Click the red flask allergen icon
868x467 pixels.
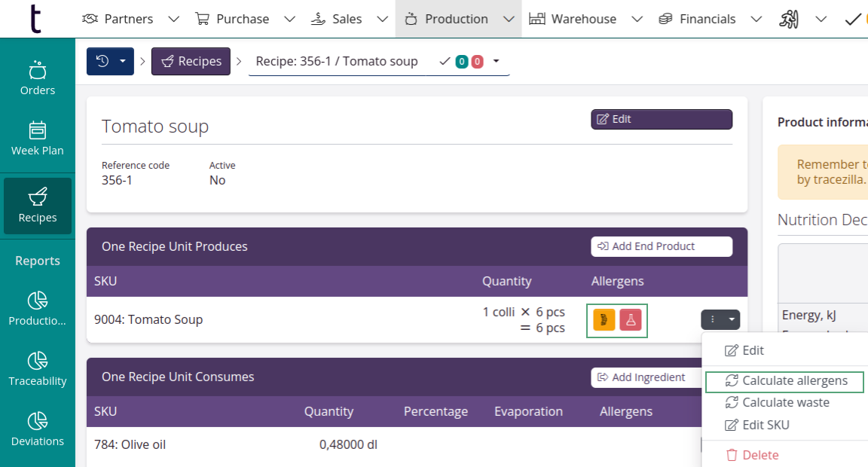pyautogui.click(x=631, y=319)
